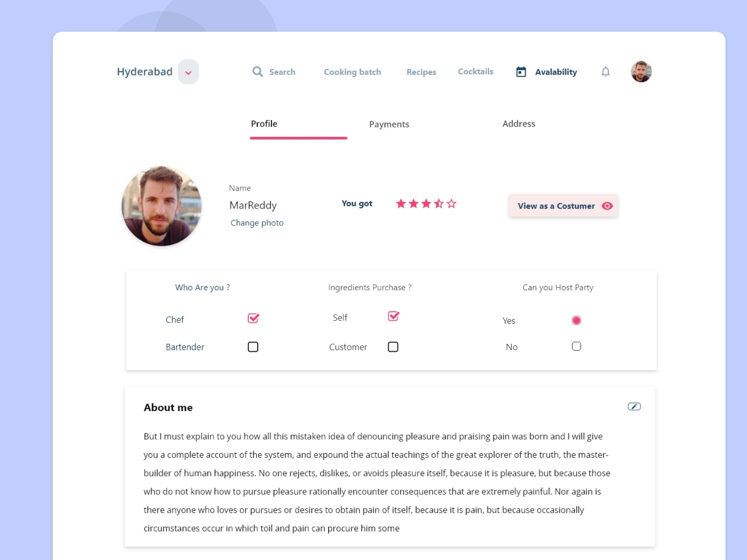Click the second rating star
The width and height of the screenshot is (747, 560).
click(413, 203)
